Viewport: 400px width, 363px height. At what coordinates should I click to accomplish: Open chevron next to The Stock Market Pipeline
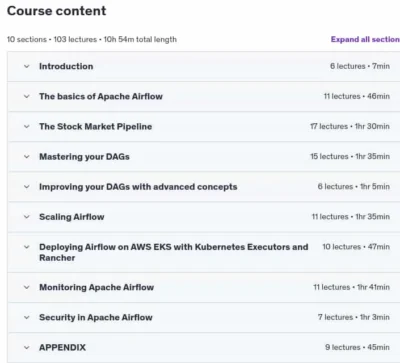(27, 126)
